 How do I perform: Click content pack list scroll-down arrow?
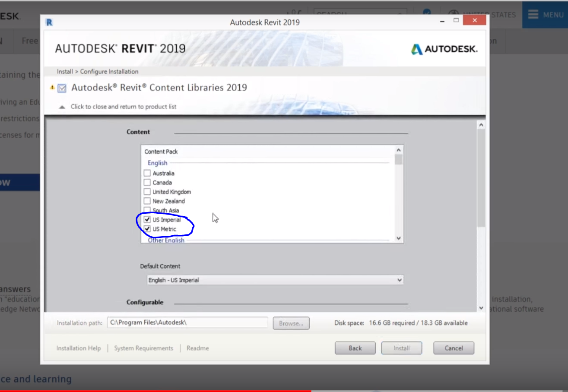[399, 238]
